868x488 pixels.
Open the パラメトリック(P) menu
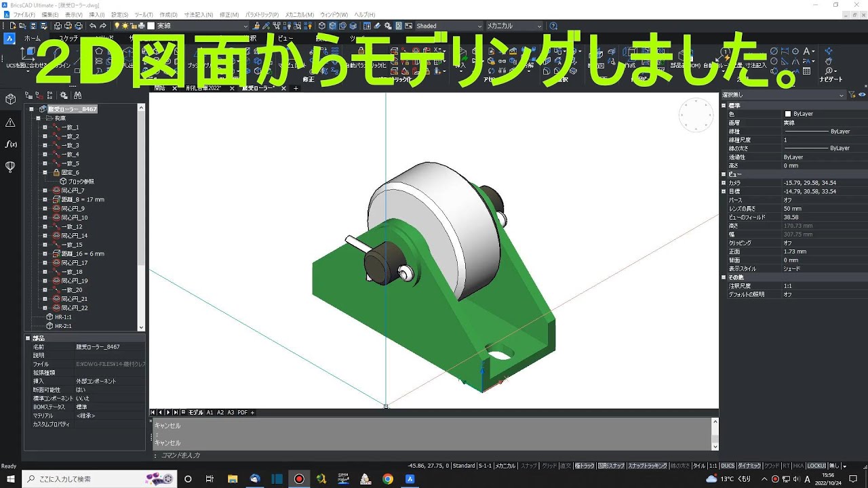click(x=262, y=14)
